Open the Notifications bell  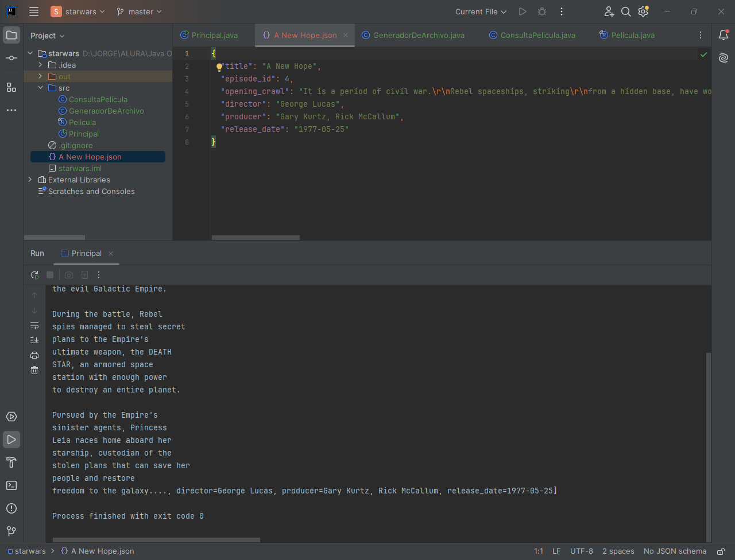(x=724, y=35)
